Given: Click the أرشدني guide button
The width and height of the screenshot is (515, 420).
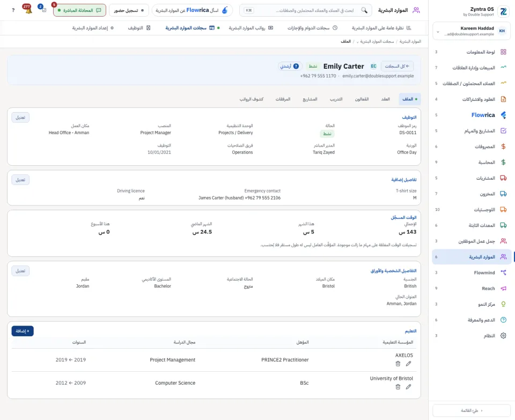Looking at the screenshot, I should point(290,67).
